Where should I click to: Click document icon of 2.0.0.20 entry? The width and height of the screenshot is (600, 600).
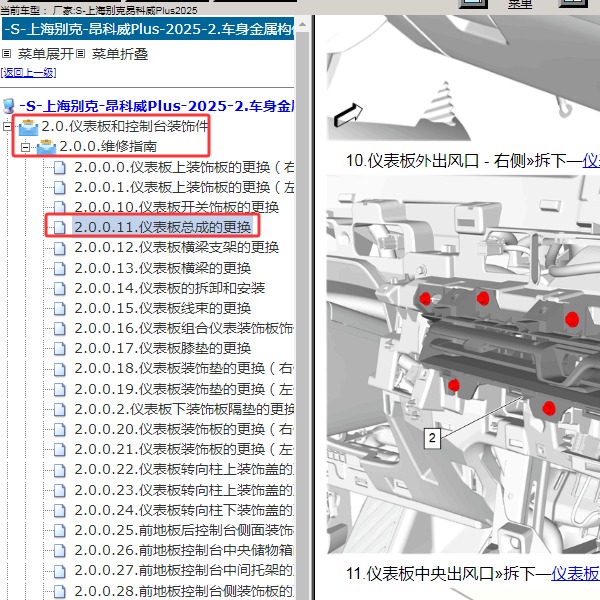(x=60, y=429)
